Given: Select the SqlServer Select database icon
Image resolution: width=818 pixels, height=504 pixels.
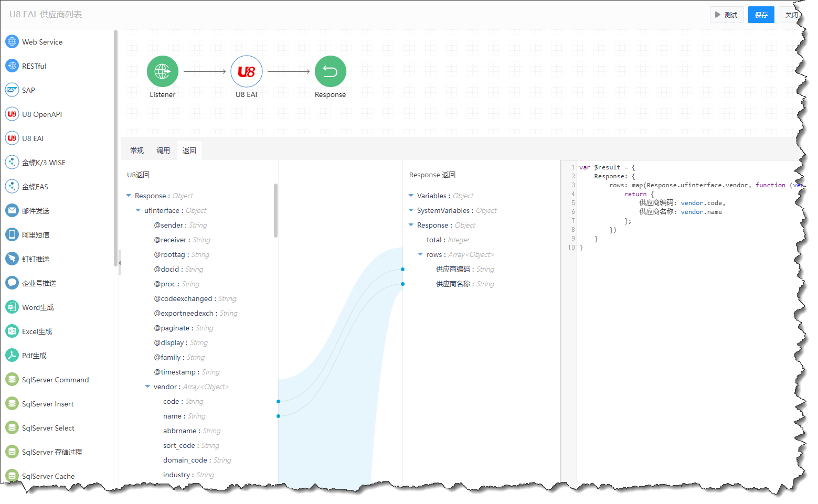Looking at the screenshot, I should pyautogui.click(x=12, y=427).
